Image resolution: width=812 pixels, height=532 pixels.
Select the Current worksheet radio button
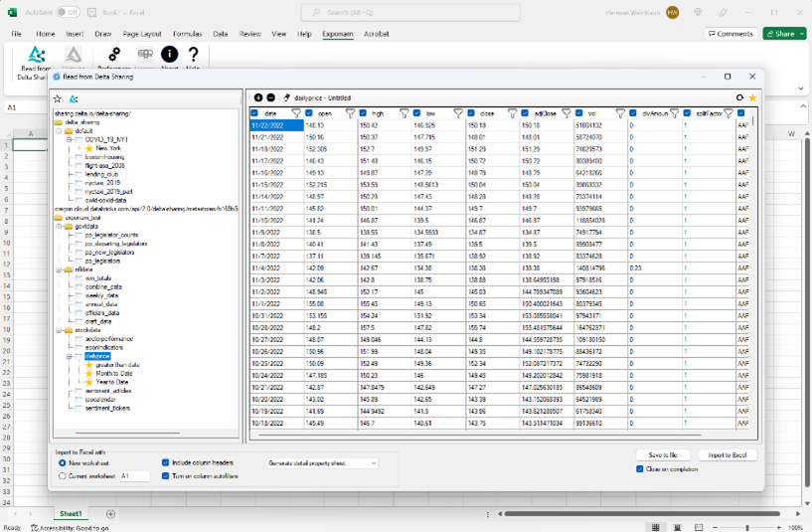(63, 475)
